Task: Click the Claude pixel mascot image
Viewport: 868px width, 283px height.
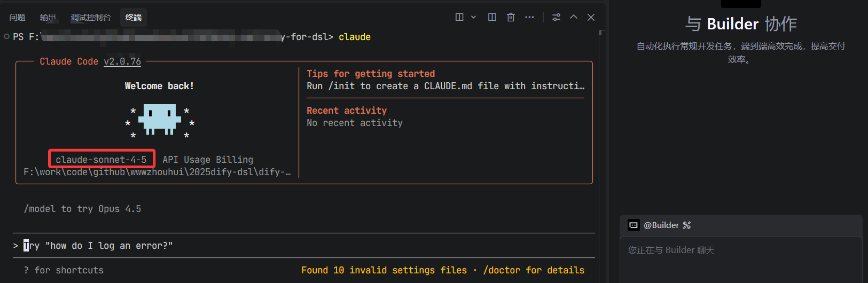Action: click(x=160, y=119)
